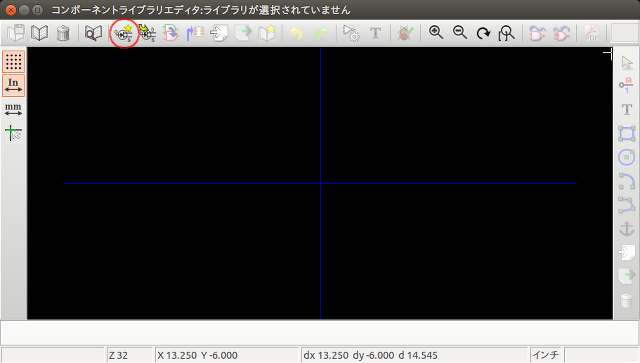Choose the draw circle tool
This screenshot has height=363, width=640.
click(627, 157)
